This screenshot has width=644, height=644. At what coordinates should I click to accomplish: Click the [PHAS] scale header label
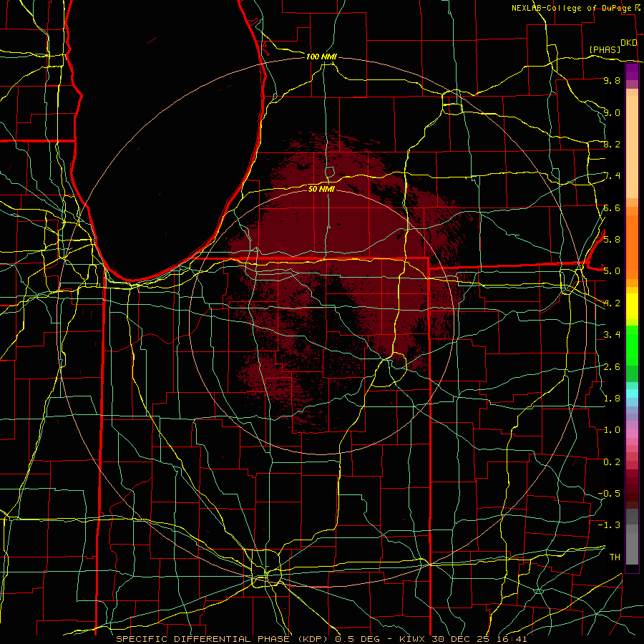[x=605, y=49]
